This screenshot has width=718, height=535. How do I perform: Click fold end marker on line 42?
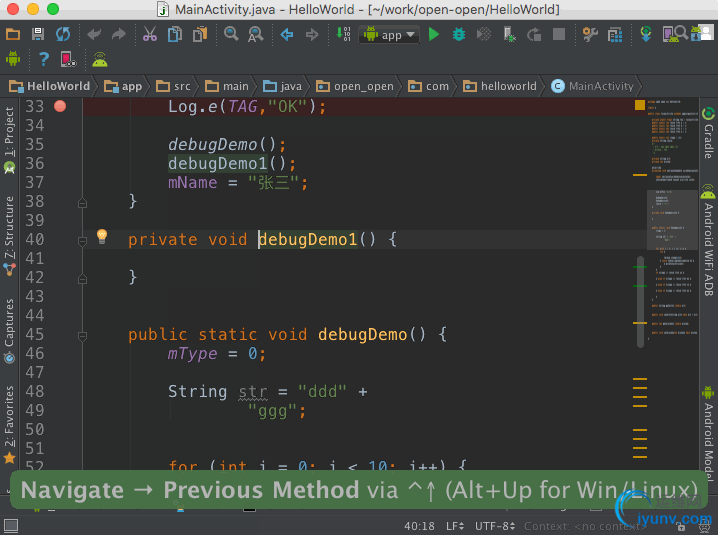82,278
